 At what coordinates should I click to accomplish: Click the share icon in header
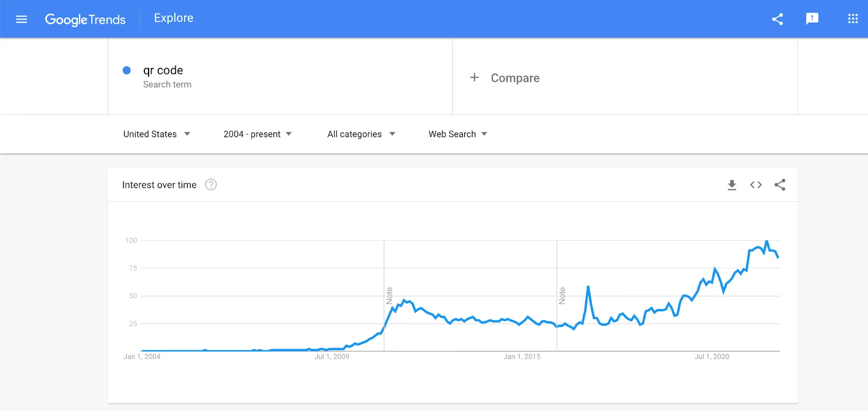(777, 20)
